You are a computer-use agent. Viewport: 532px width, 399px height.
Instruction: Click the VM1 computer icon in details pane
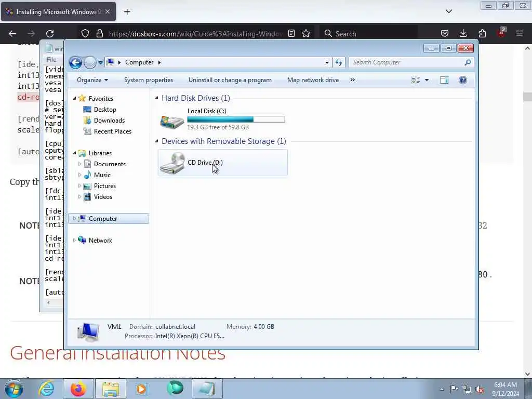pos(88,331)
